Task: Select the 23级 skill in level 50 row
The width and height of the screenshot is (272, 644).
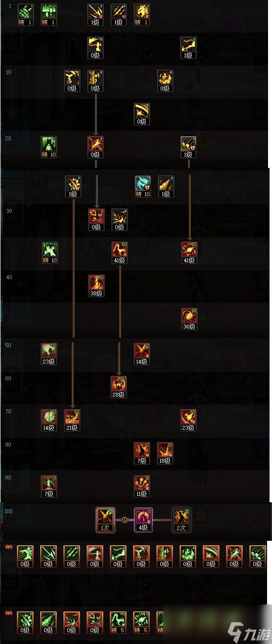Action: 49,354
